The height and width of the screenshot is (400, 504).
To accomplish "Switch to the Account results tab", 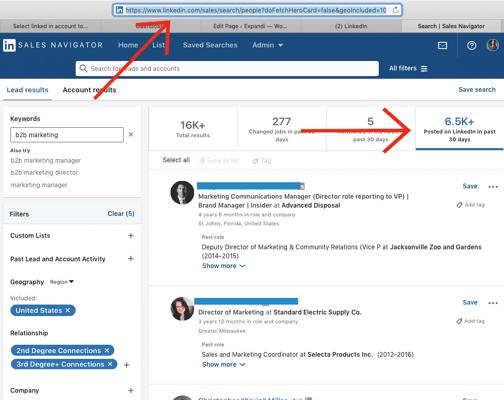I will tap(89, 90).
